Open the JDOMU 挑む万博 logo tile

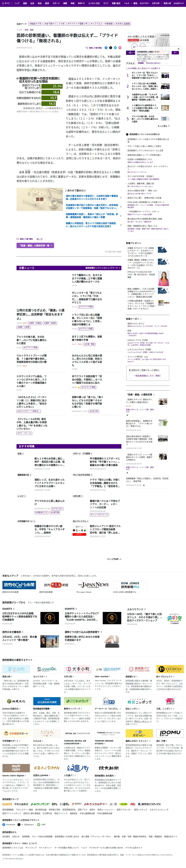(x=170, y=734)
